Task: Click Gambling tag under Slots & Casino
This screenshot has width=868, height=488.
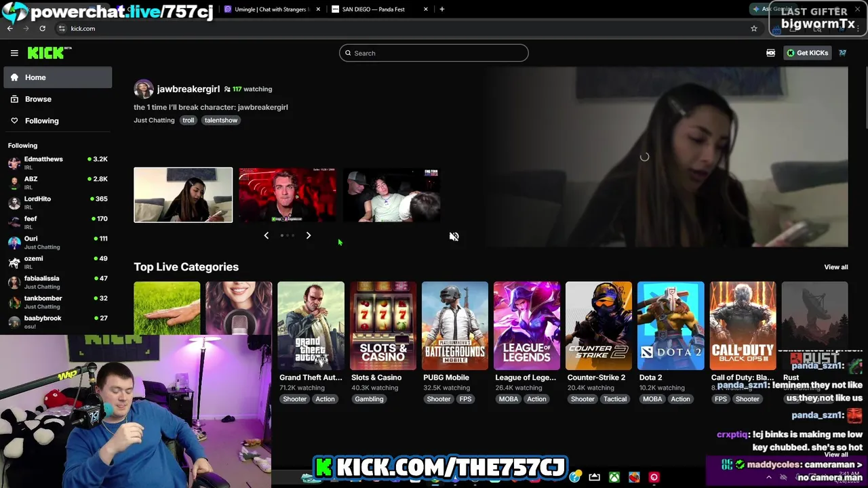Action: click(369, 399)
